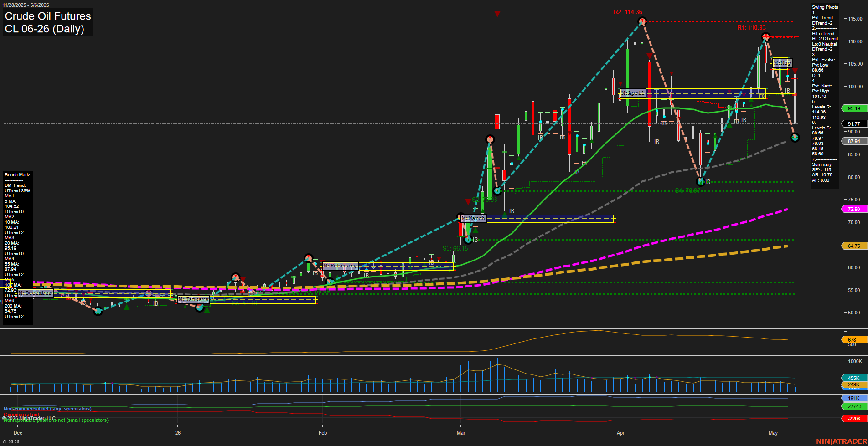Click the M:March monthly label box
Viewport: 868px width, 446px height.
click(x=473, y=218)
